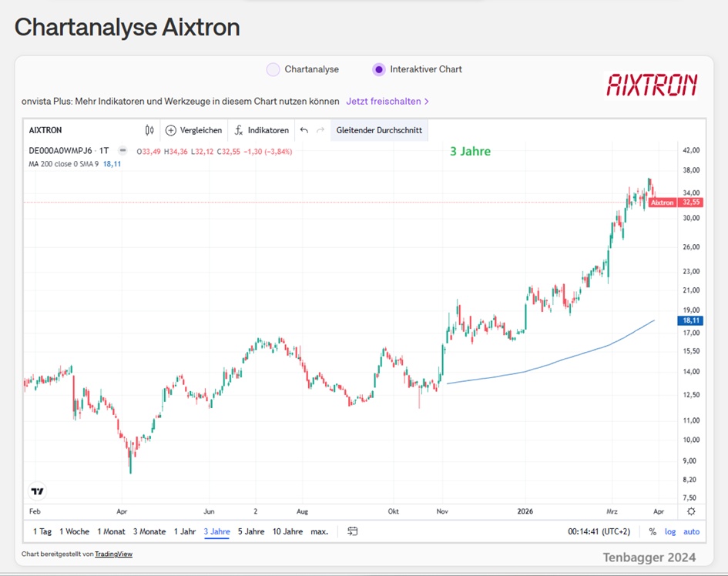This screenshot has height=576, width=728.
Task: Redo the chart action
Action: 320,130
